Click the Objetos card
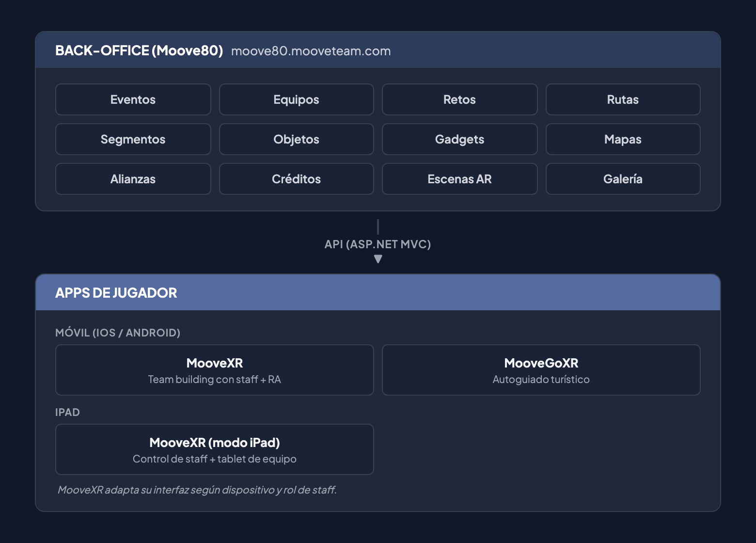756x543 pixels. coord(296,139)
